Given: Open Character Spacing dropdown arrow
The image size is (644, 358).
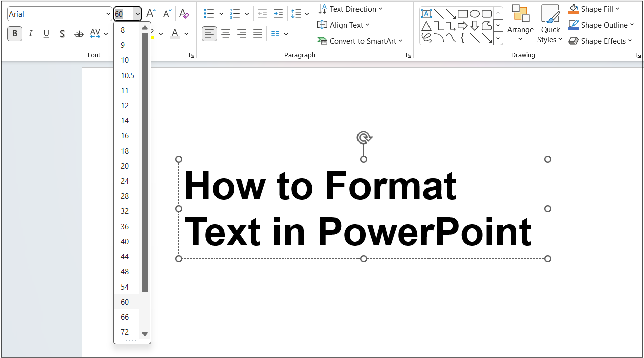Looking at the screenshot, I should coord(106,34).
